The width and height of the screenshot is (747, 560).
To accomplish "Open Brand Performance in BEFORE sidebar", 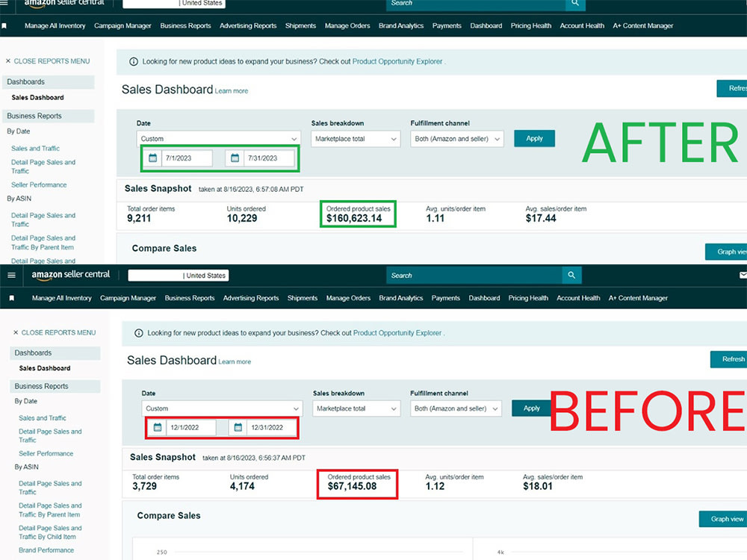I will [x=46, y=550].
